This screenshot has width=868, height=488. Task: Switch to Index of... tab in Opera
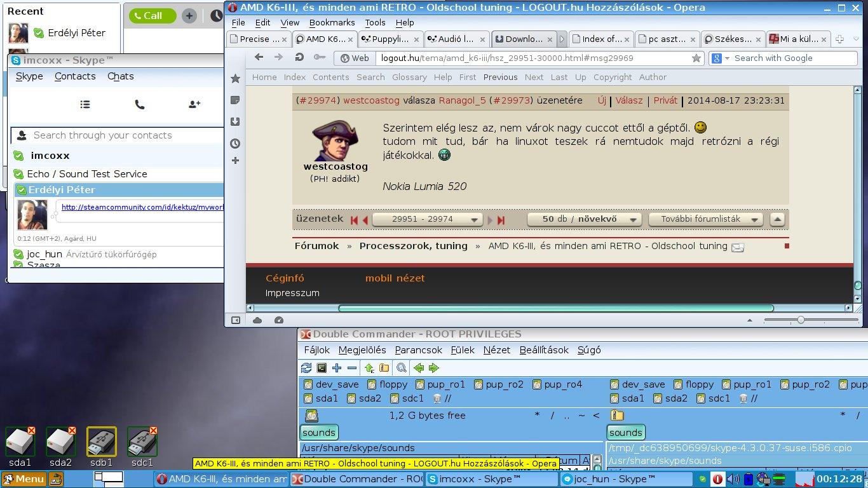(601, 39)
